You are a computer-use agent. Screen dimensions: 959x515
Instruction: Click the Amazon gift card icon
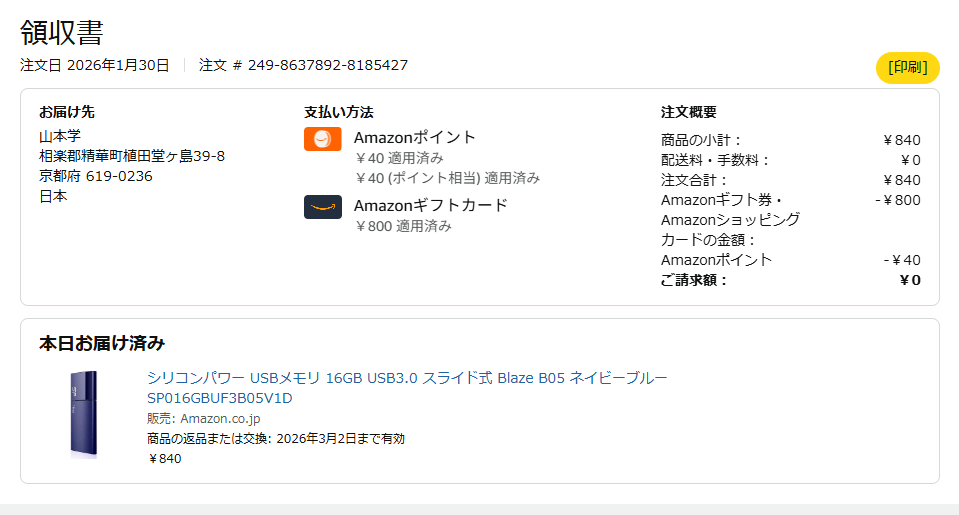pos(322,207)
